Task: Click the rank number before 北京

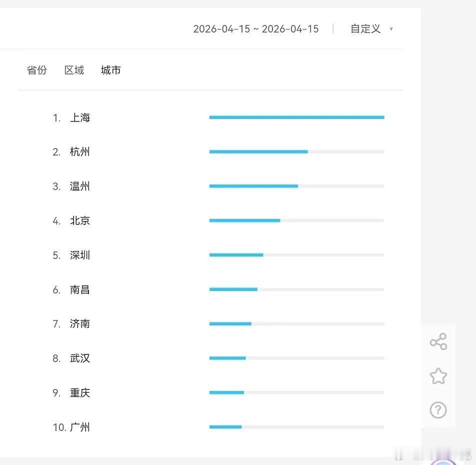Action: [x=56, y=221]
